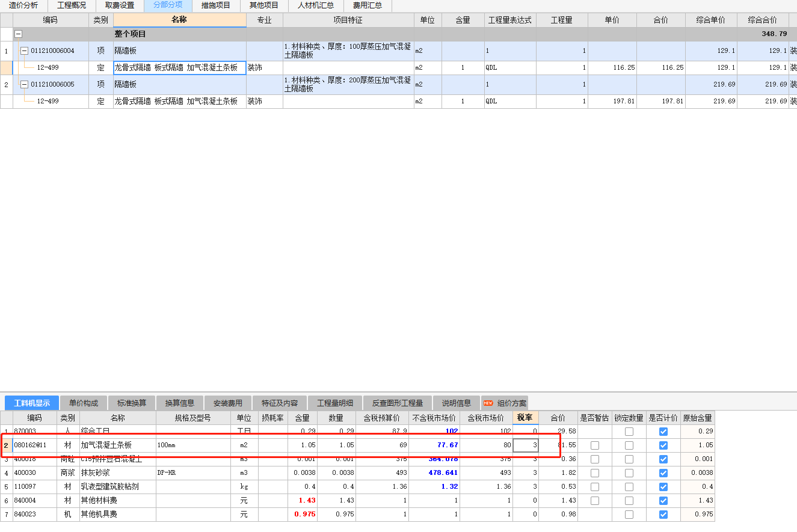
Task: Click the 项目特征 column header
Action: [x=348, y=20]
